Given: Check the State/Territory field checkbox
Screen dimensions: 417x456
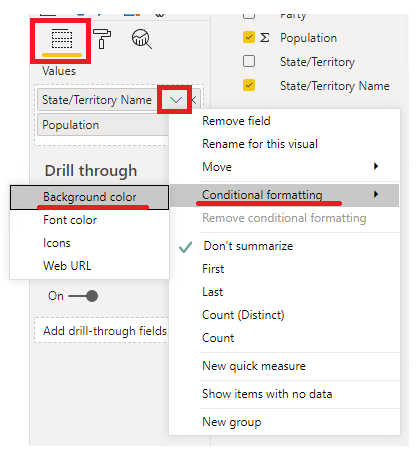Looking at the screenshot, I should click(x=249, y=61).
